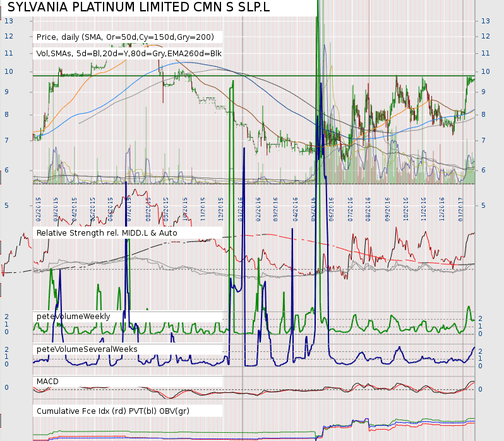
Task: Click the 11/2016 date label
Action: [x=423, y=209]
